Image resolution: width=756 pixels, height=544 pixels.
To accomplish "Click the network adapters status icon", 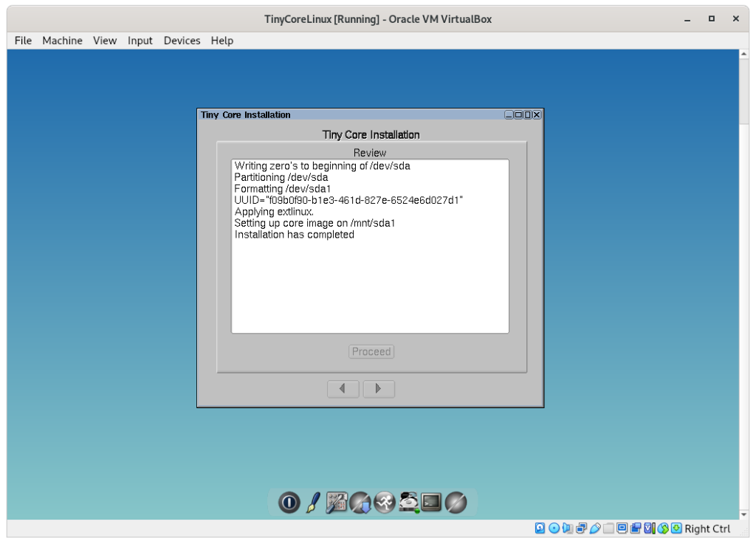I will 580,528.
